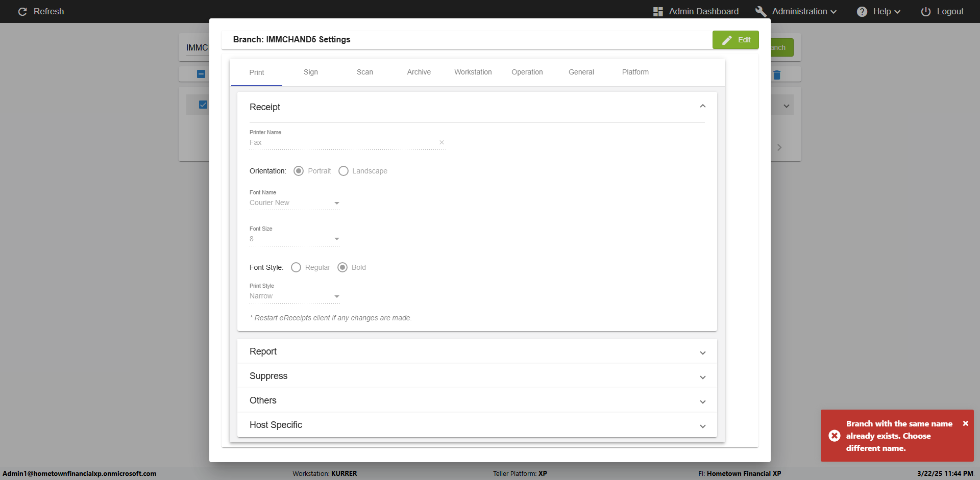Toggle the checked blue checkbox in background list
980x480 pixels.
click(x=203, y=105)
